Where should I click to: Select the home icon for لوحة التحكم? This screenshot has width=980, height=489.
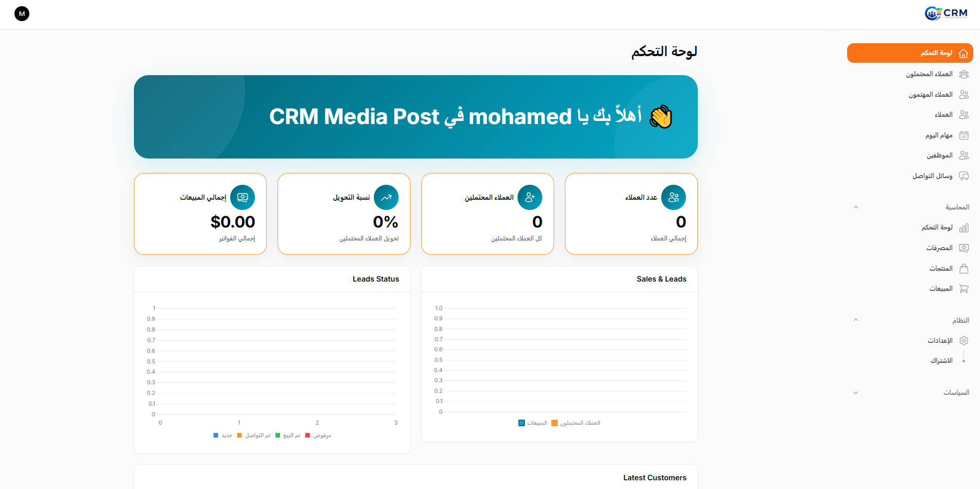click(964, 54)
